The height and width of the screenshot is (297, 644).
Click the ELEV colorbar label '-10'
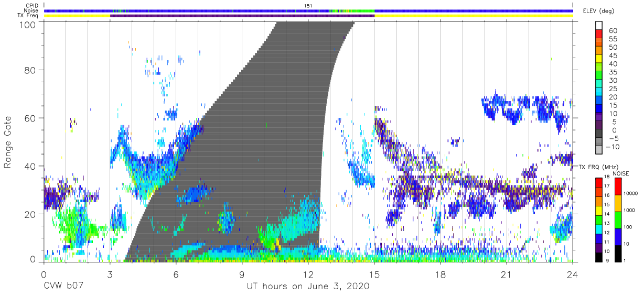611,147
